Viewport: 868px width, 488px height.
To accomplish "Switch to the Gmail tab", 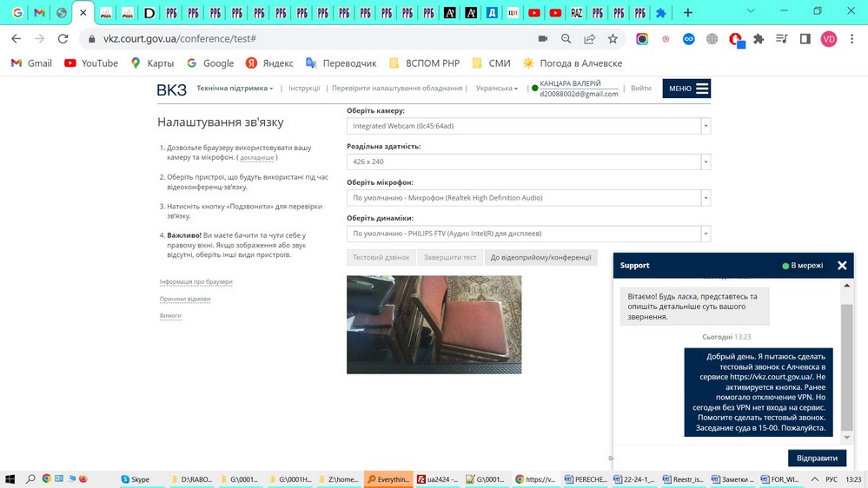I will tap(39, 12).
